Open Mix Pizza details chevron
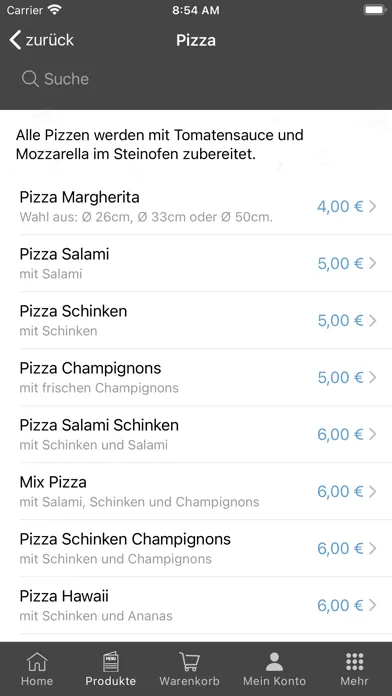The height and width of the screenshot is (696, 392). pos(372,491)
